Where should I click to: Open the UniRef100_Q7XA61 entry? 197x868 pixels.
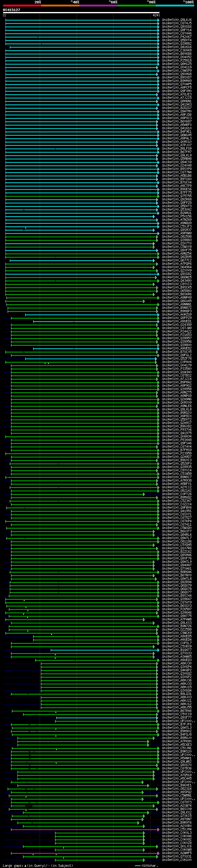click(x=177, y=568)
